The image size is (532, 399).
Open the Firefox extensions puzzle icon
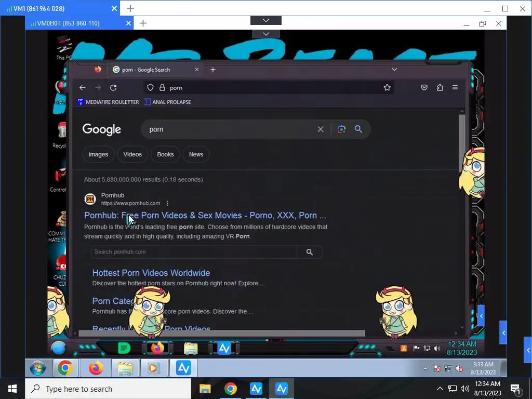[x=440, y=87]
